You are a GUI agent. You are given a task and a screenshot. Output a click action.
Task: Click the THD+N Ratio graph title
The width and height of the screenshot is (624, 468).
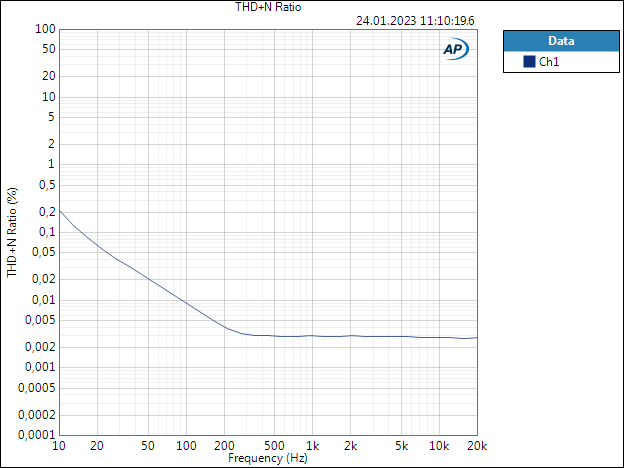coord(268,7)
